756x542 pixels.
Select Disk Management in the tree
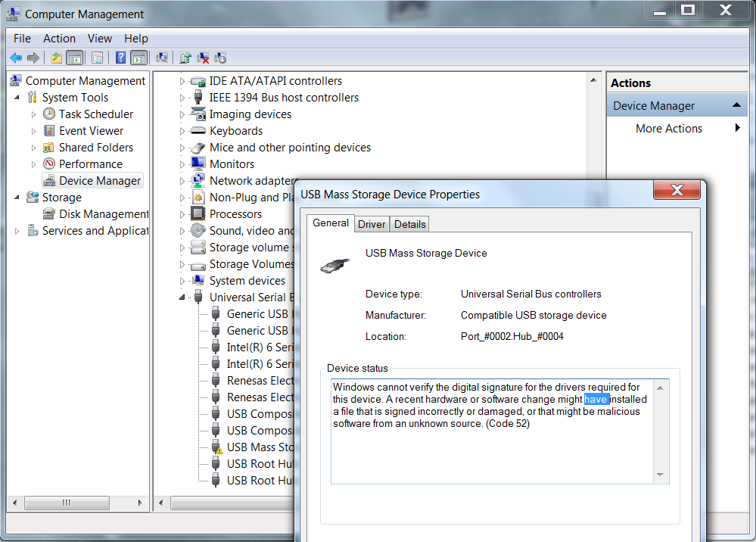click(104, 214)
